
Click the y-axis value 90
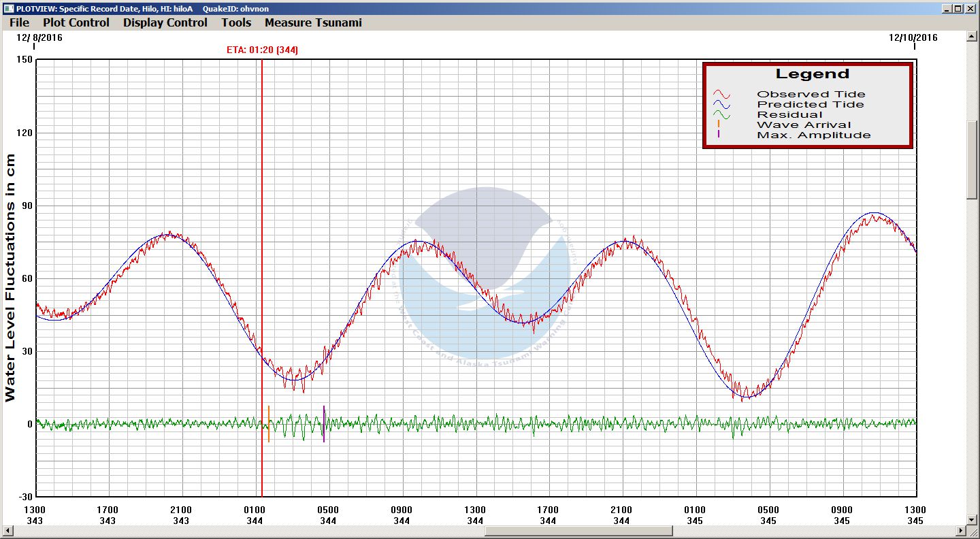click(27, 206)
